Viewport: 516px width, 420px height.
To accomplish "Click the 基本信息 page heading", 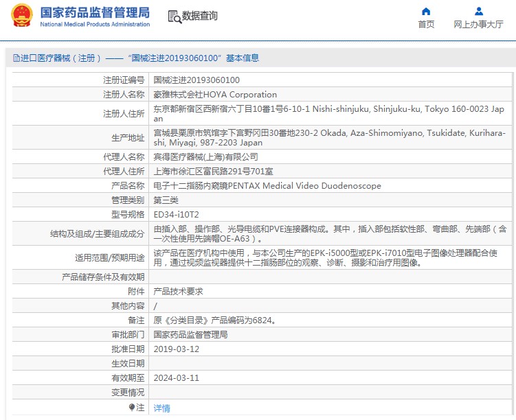I will [243, 58].
